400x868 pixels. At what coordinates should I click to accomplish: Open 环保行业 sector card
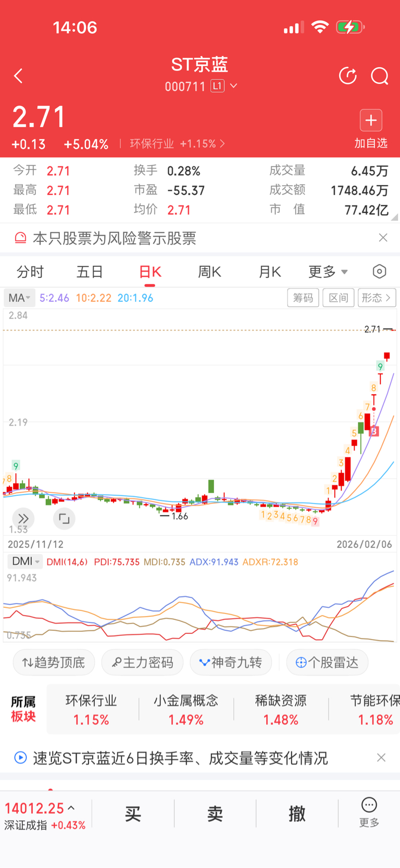tap(91, 710)
